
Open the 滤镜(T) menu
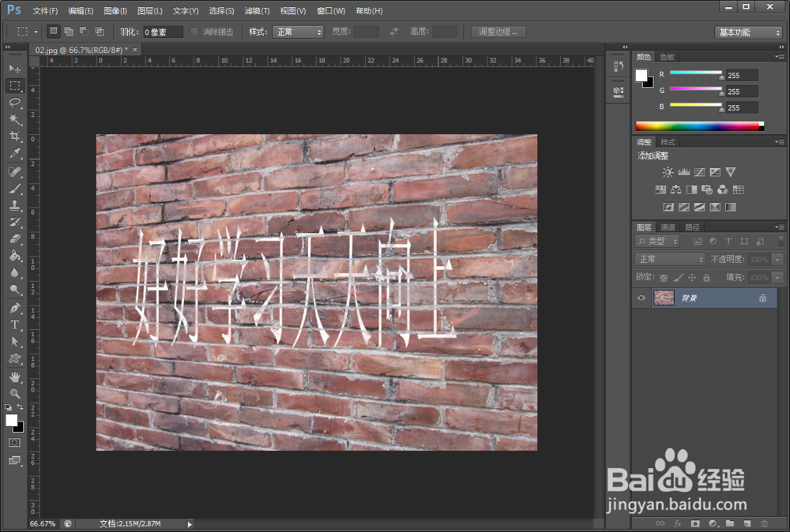(x=257, y=10)
